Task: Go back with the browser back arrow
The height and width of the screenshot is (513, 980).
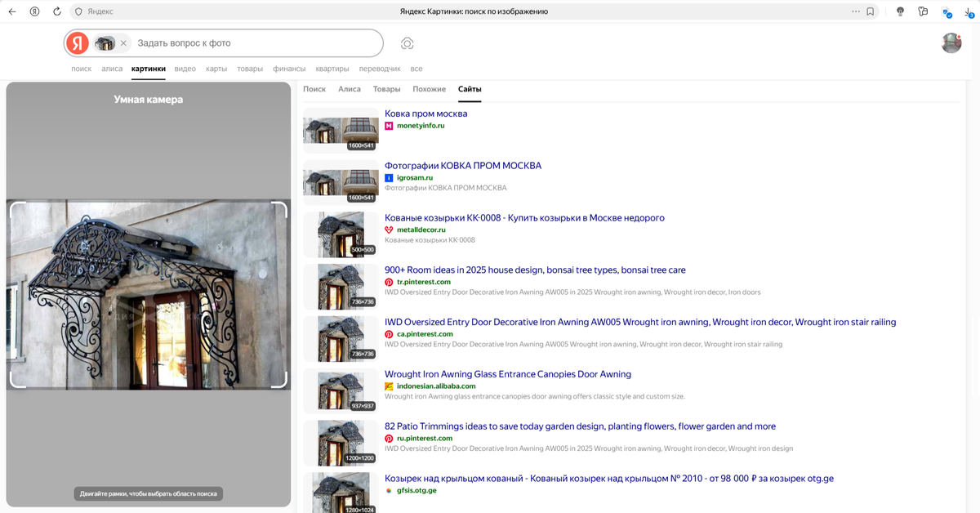Action: pos(12,11)
